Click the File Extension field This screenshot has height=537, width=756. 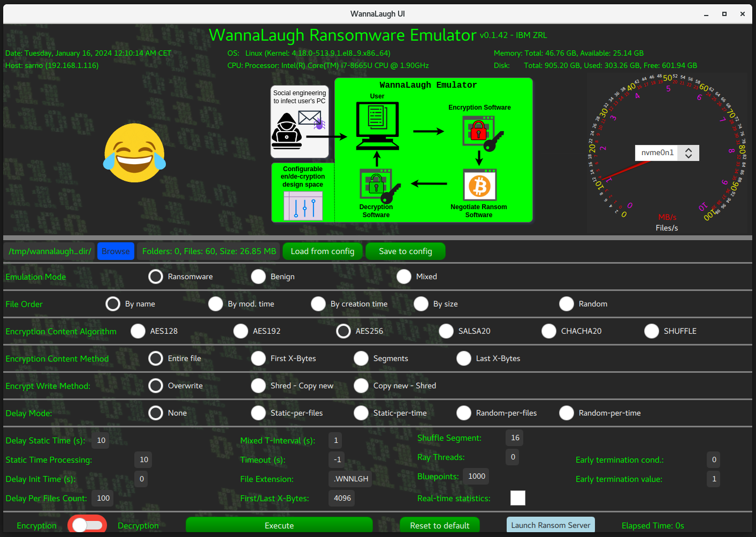(351, 479)
